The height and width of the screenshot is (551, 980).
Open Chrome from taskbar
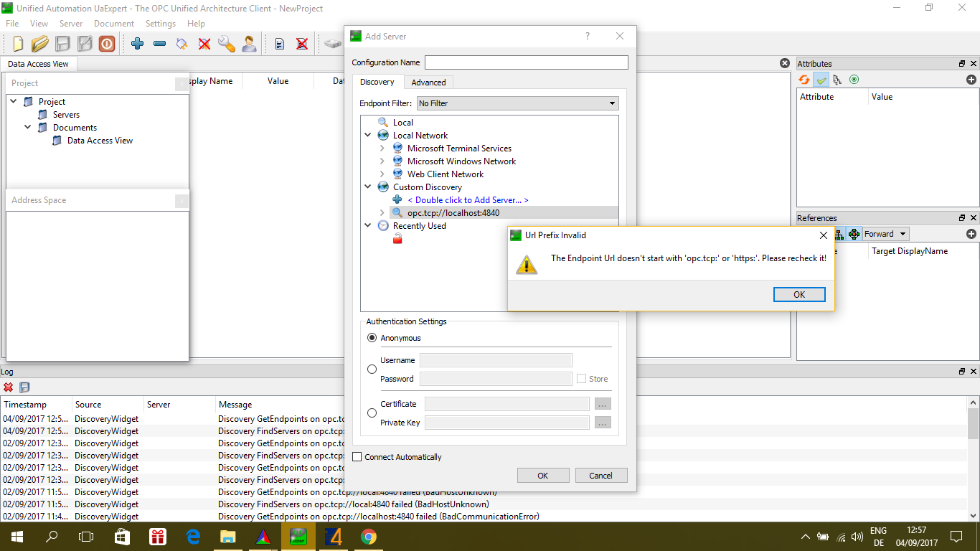tap(369, 536)
